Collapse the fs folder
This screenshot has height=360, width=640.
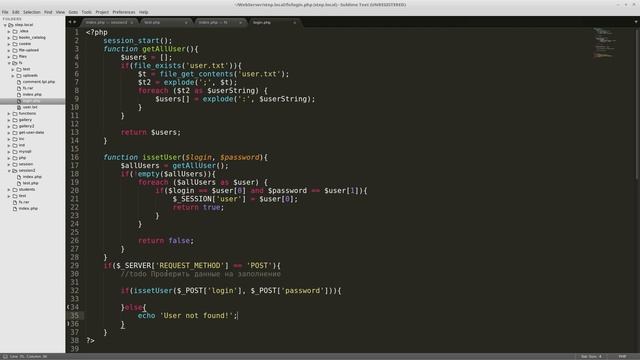coord(9,63)
